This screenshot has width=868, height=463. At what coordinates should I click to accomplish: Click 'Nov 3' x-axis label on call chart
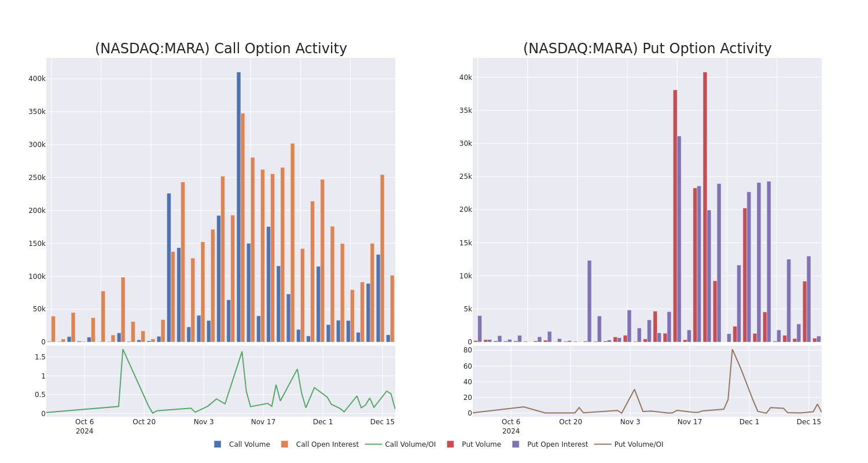(204, 422)
